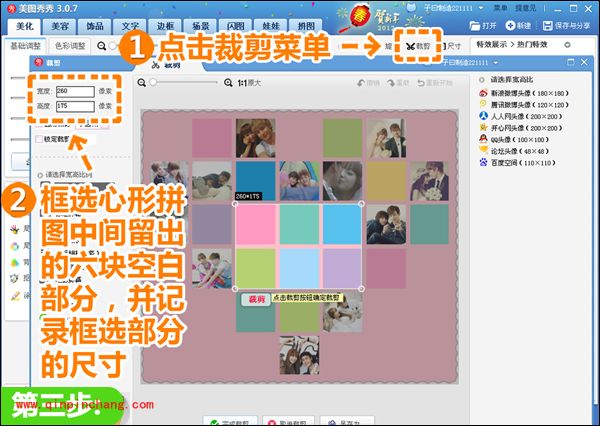Click 提意见 in the title bar
Viewport: 600px width, 426px height.
525,8
